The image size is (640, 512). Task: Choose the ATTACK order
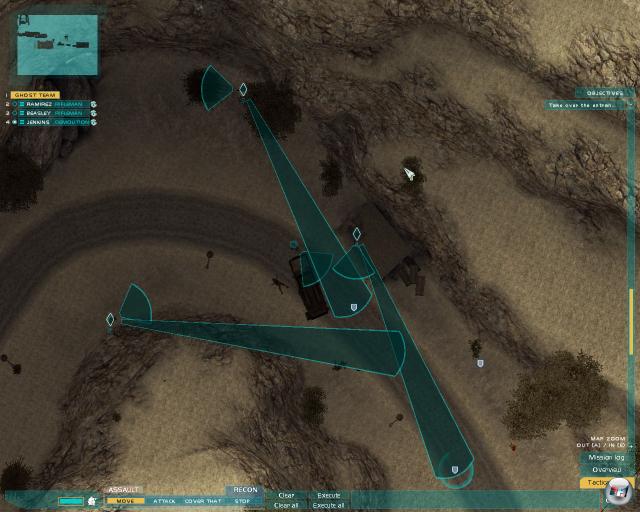coord(164,501)
